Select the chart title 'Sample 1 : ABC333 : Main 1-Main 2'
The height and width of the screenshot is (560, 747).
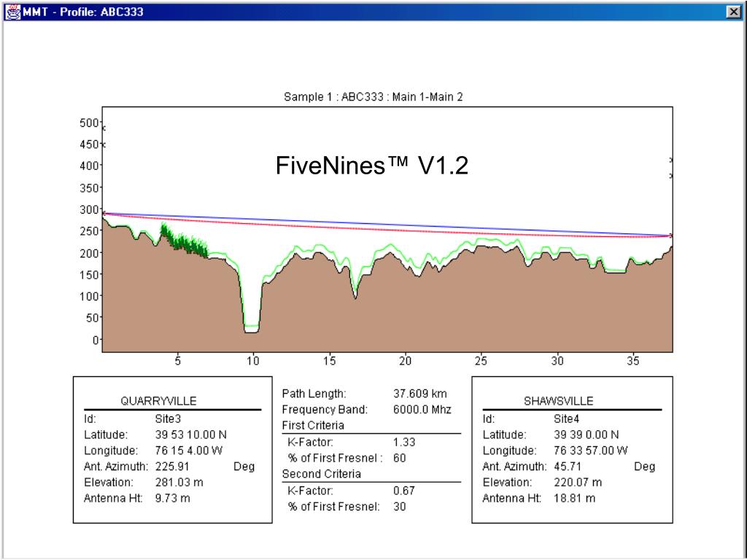point(373,97)
